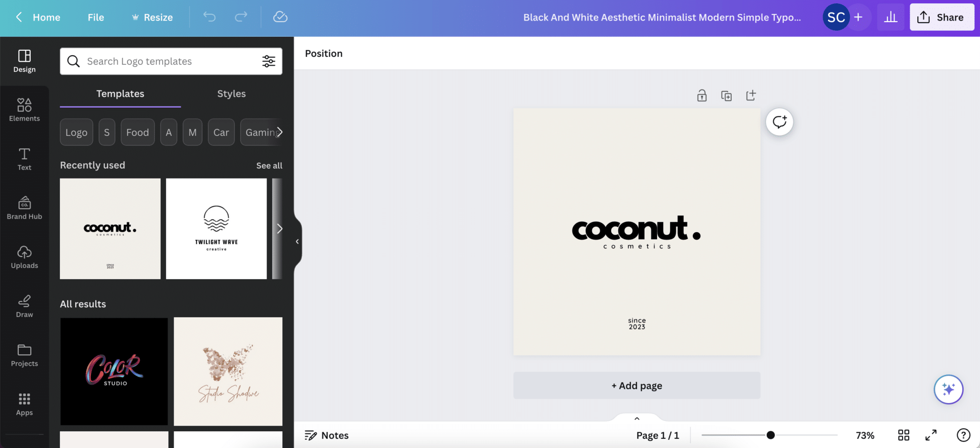Open the Uploads panel

(24, 257)
